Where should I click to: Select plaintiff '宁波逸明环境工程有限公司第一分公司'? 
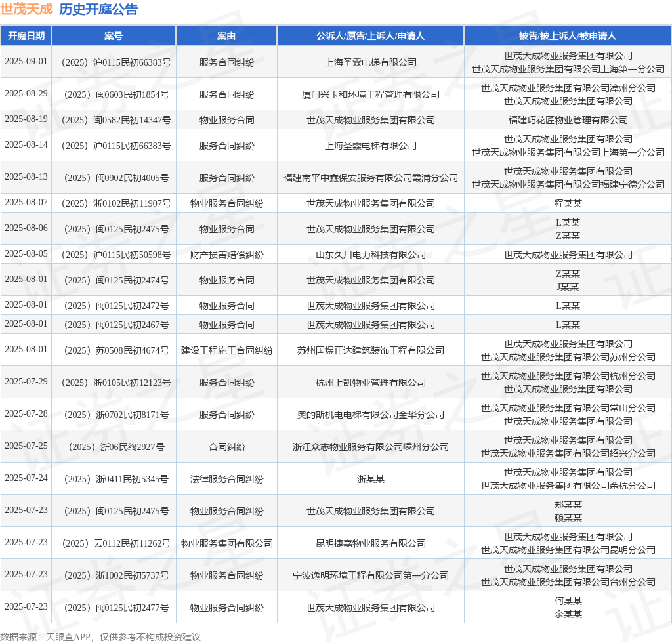coord(371,575)
